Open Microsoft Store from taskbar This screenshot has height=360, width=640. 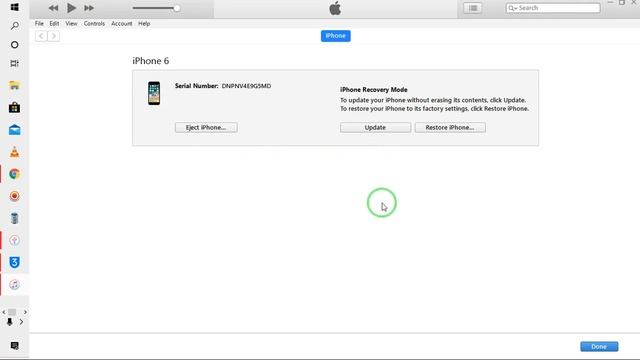[14, 107]
